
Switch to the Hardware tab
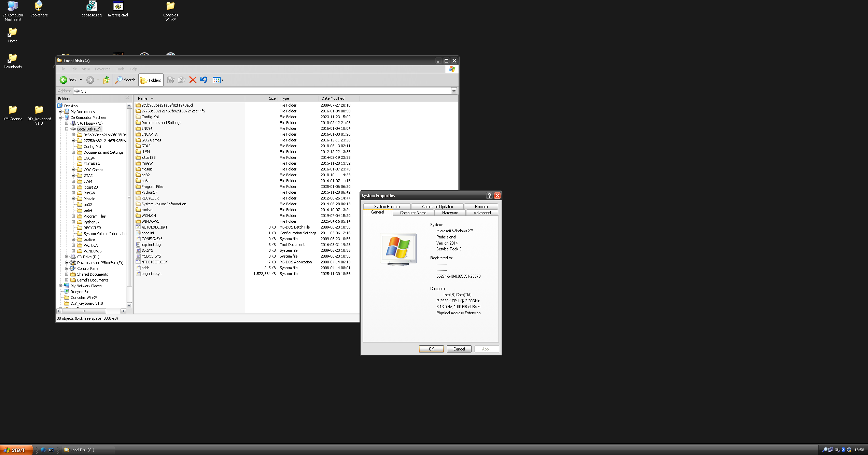[x=450, y=213]
